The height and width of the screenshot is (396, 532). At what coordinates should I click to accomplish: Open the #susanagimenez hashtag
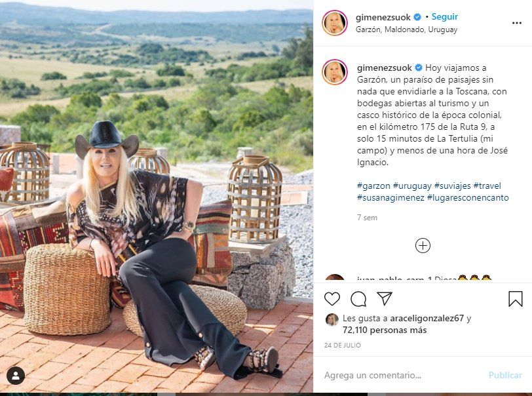coord(390,197)
